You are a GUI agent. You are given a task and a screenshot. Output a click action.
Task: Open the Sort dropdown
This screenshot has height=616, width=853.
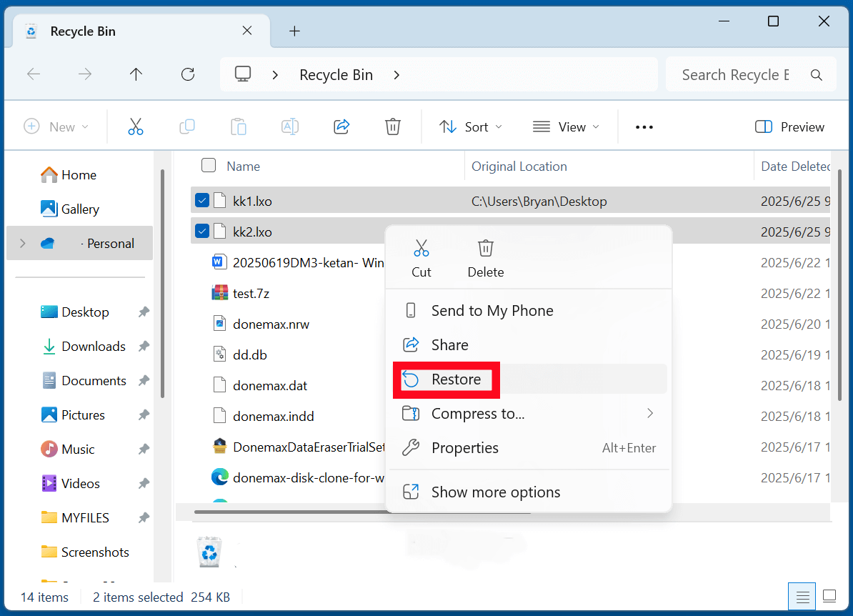pyautogui.click(x=470, y=126)
